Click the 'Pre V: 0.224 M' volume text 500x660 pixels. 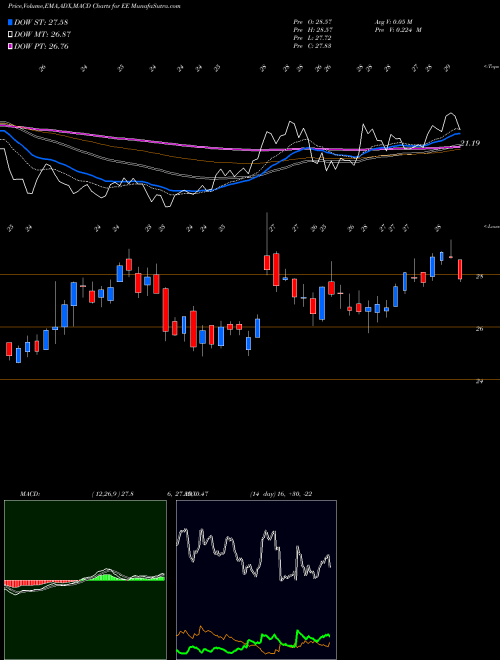[398, 29]
